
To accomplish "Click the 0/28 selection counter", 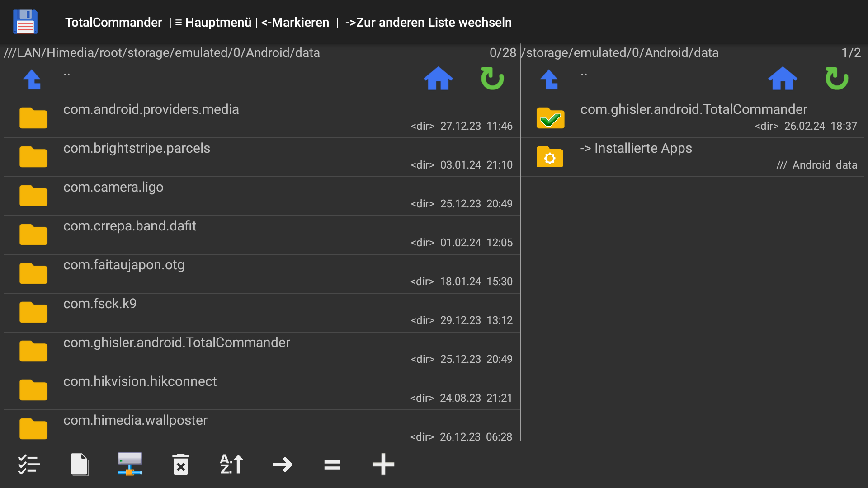I will click(503, 53).
